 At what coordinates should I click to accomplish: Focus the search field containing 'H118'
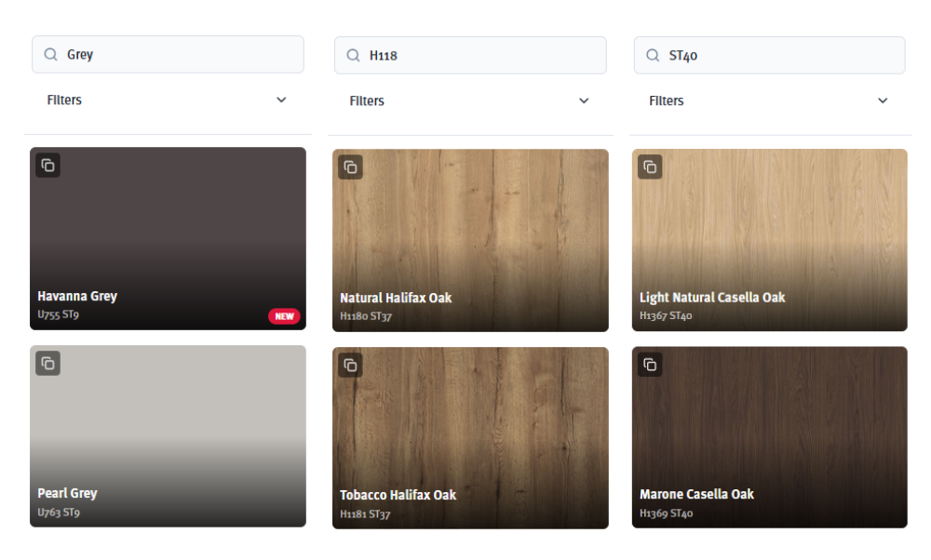(x=470, y=55)
